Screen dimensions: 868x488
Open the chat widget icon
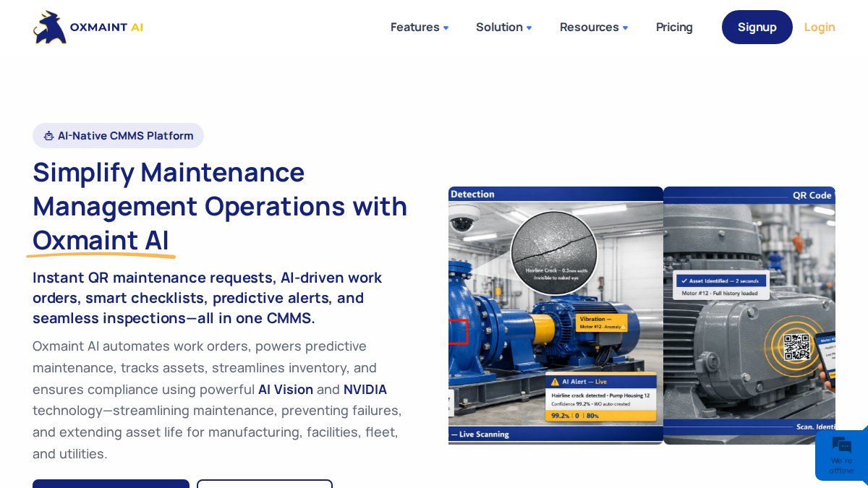coord(841,445)
